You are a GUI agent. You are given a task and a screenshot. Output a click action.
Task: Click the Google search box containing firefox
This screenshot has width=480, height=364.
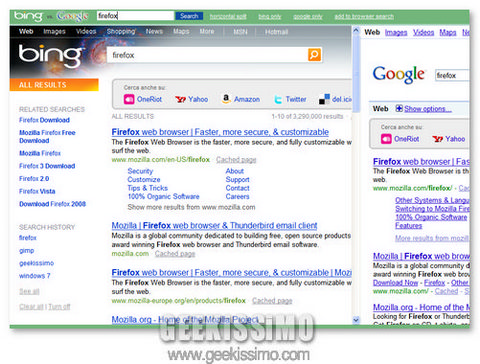tap(452, 75)
